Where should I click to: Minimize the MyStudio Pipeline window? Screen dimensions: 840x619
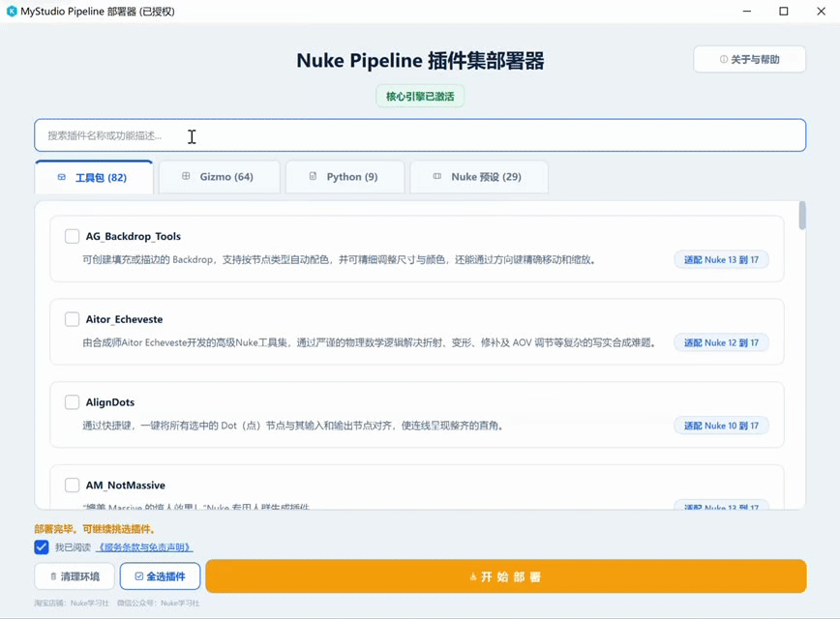pyautogui.click(x=747, y=12)
